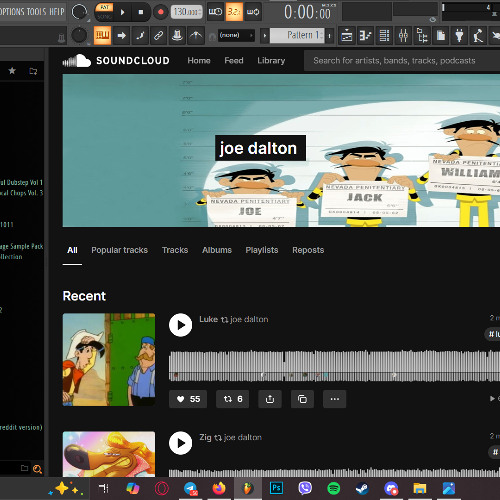Like the Luke track (55)

(x=188, y=399)
